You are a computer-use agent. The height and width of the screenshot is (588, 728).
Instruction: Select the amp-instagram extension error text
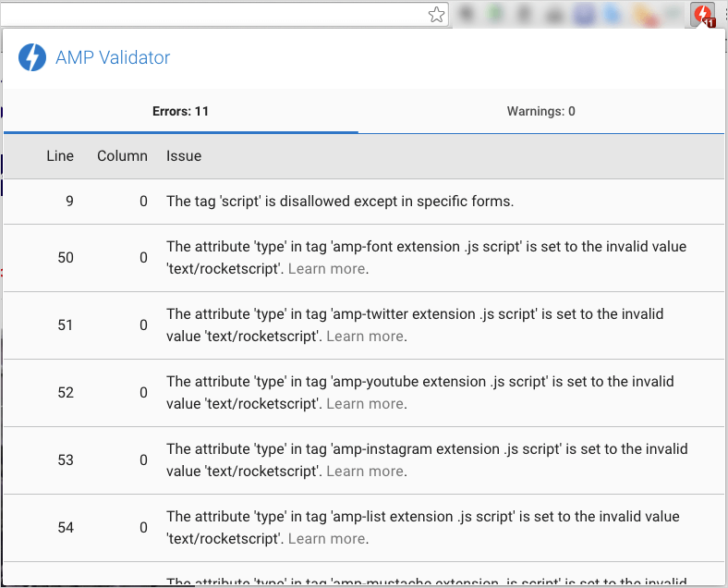coord(427,460)
